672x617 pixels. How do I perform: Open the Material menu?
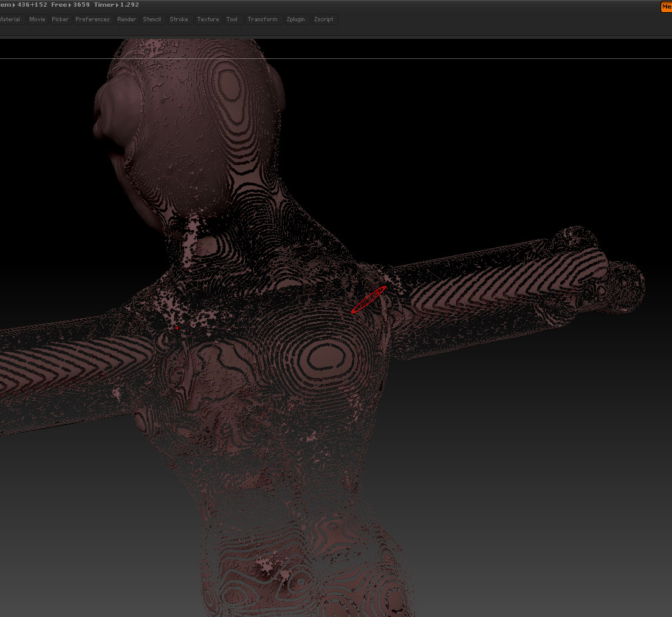10,19
